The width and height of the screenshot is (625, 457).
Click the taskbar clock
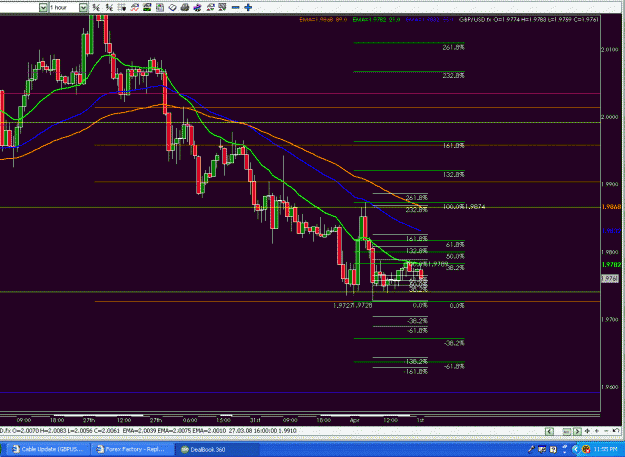coord(605,449)
